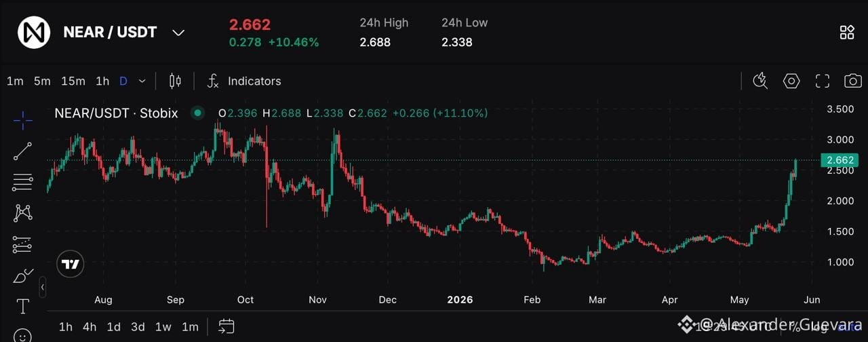Viewport: 868px width, 342px height.
Task: Open the candlestick chart style selector
Action: pyautogui.click(x=175, y=81)
